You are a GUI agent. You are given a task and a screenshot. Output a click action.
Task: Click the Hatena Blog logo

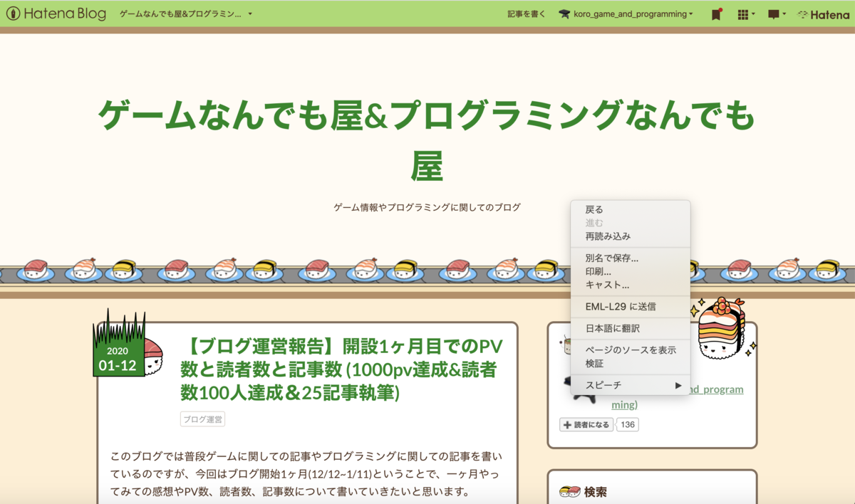point(56,14)
